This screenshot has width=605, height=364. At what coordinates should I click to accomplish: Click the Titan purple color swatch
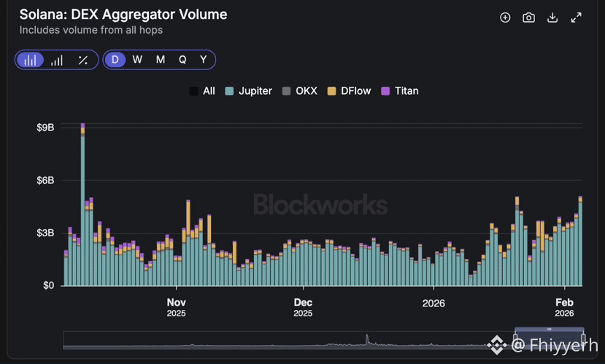click(385, 91)
